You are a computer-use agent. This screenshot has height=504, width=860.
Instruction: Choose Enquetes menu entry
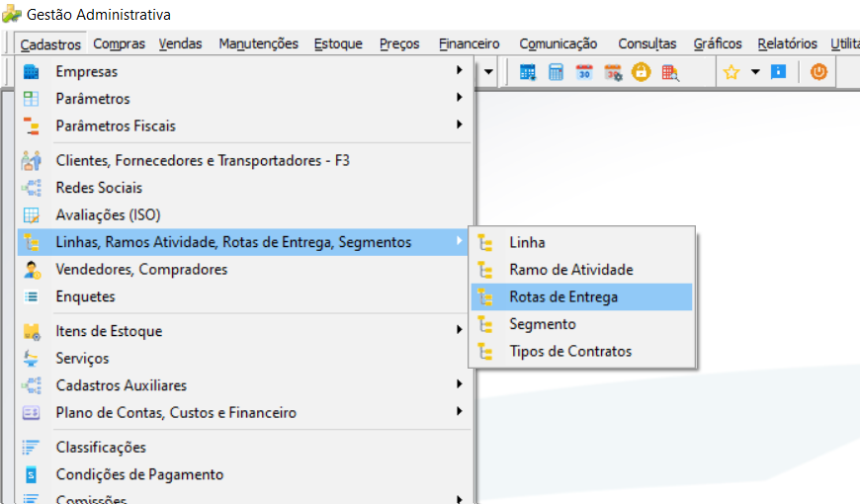tap(244, 296)
